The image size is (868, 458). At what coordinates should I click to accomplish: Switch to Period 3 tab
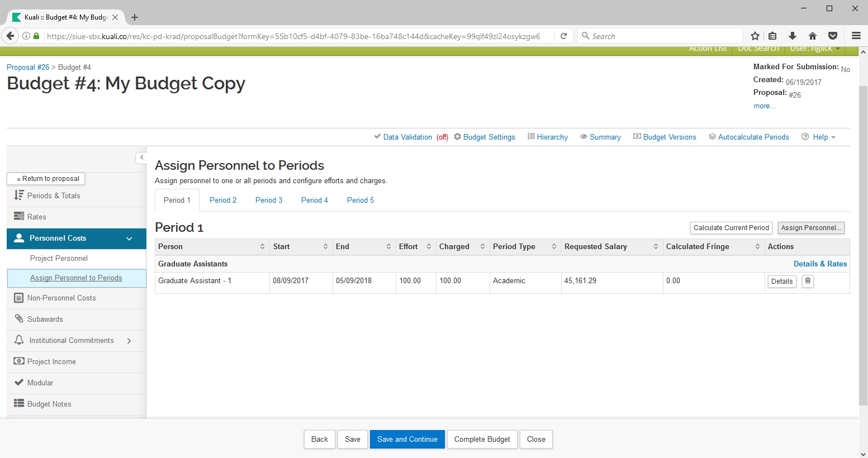tap(268, 200)
